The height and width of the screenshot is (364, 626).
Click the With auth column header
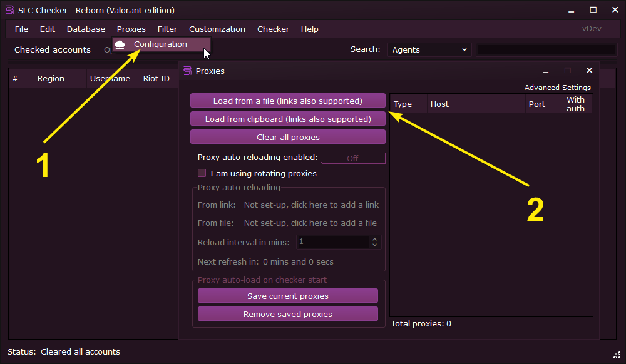[578, 104]
